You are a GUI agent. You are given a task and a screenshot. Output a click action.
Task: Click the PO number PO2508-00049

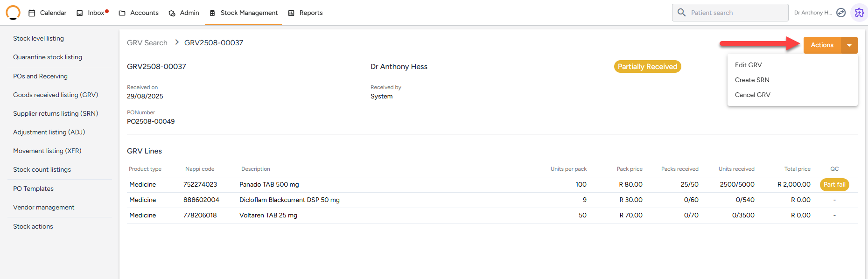point(151,121)
